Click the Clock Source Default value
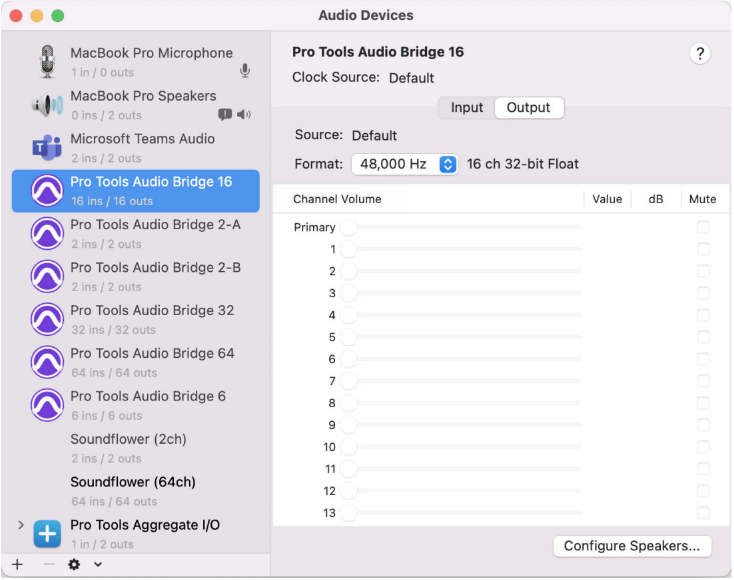Viewport: 734px width, 580px height. coord(411,78)
